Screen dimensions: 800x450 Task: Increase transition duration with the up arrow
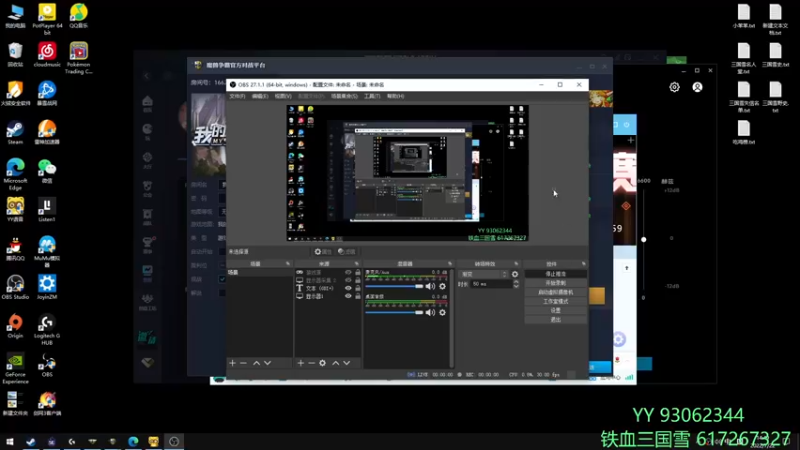click(516, 282)
